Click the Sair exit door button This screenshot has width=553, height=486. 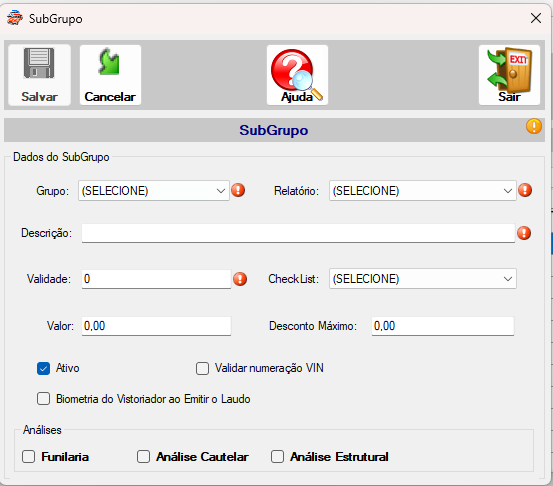[x=509, y=75]
